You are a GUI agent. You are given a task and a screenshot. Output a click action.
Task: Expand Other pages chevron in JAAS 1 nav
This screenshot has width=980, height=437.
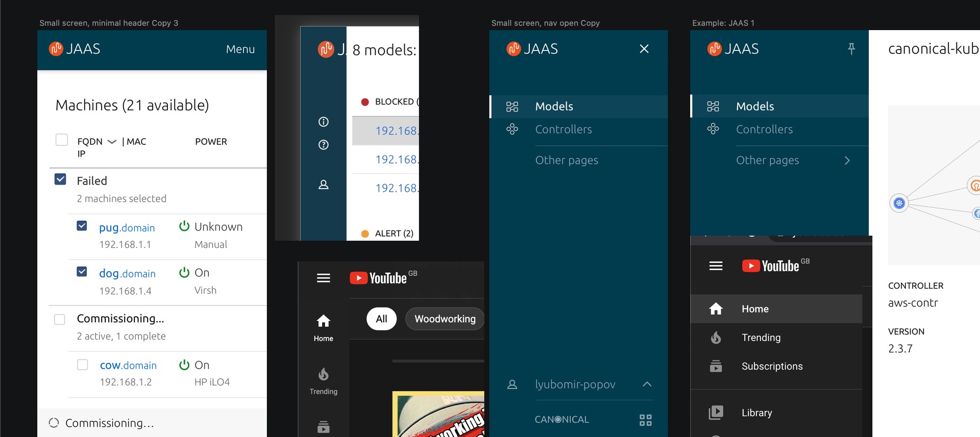point(847,160)
